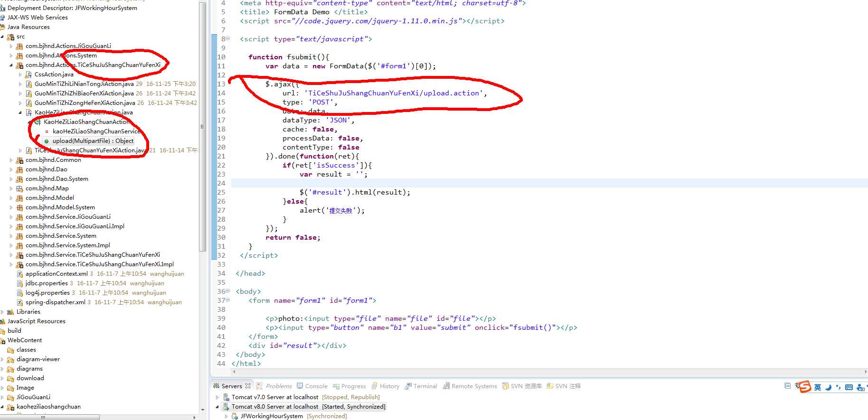Expand com.bjhnd.Actions.JiGouGuanLi package

point(11,46)
